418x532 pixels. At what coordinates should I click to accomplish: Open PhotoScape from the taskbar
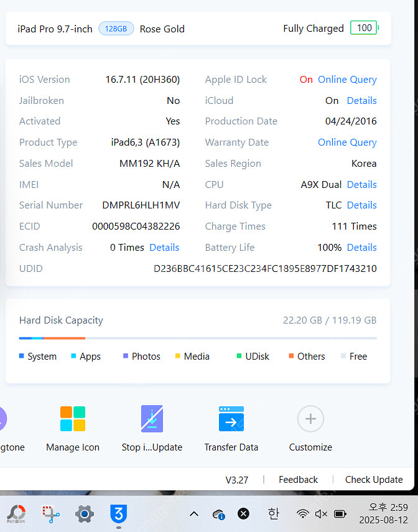click(16, 515)
